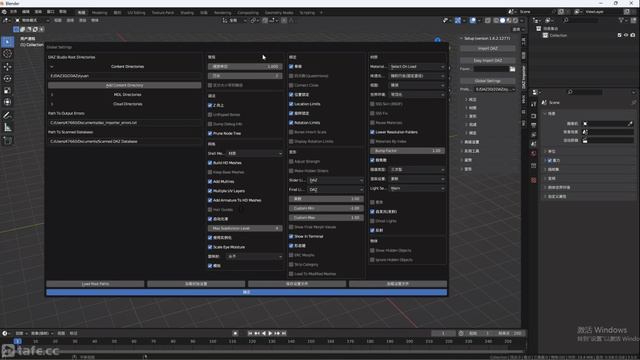640x360 pixels.
Task: Click the Blender logo menu icon
Action: tap(4, 12)
